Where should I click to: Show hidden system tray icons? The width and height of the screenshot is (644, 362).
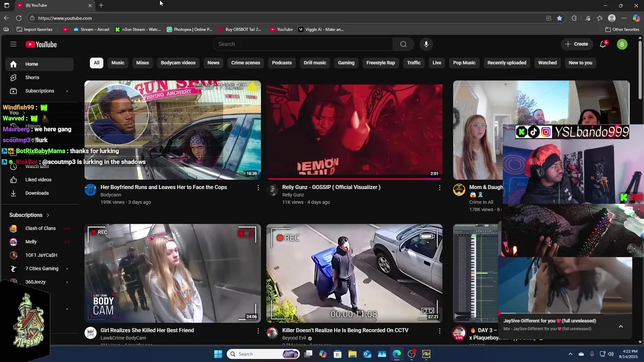tap(571, 354)
